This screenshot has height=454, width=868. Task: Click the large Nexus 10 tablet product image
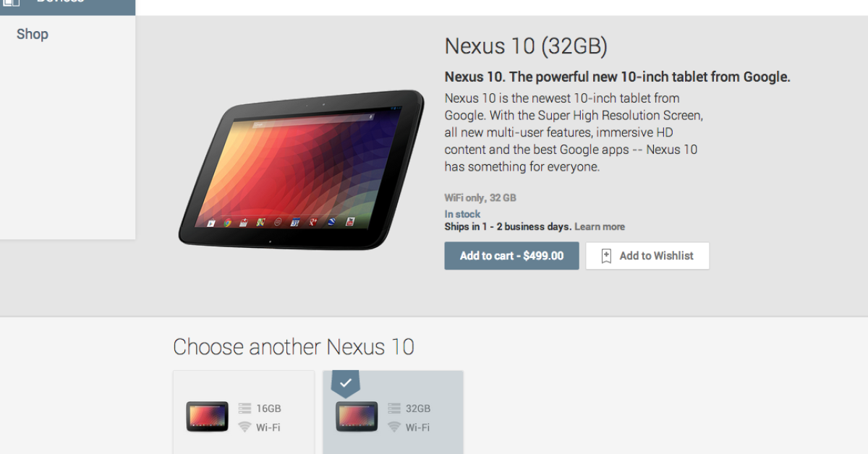(x=301, y=170)
